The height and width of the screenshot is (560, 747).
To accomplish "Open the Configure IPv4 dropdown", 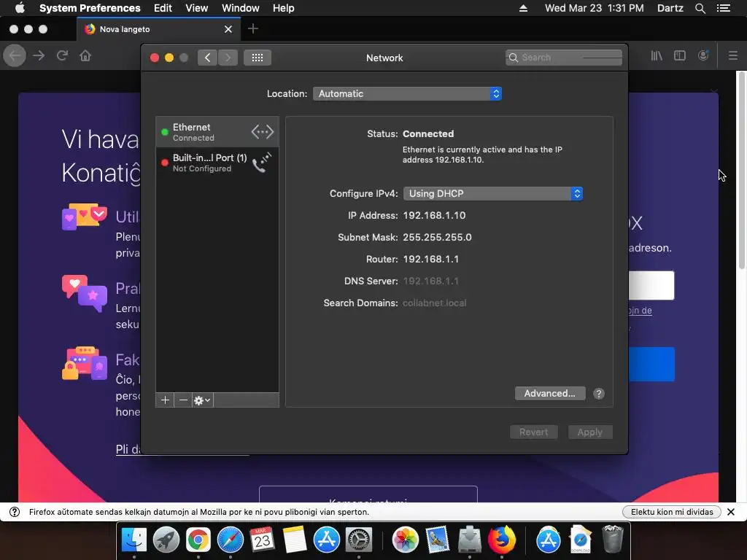I will 493,194.
